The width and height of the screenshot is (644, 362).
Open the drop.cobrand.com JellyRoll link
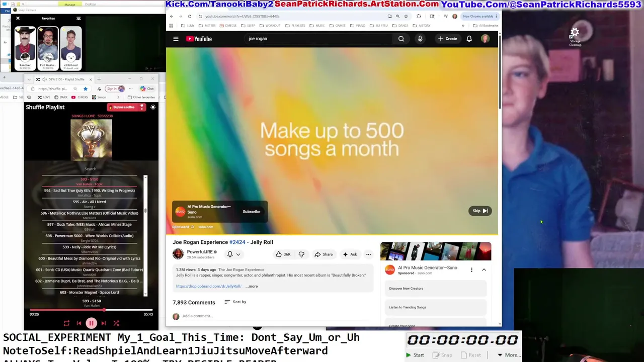point(209,286)
